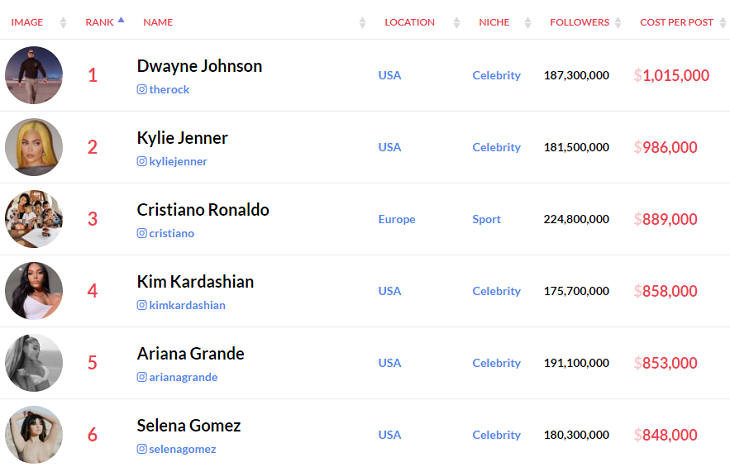This screenshot has height=467, width=730.
Task: Sort the table by Followers column
Action: pos(617,22)
